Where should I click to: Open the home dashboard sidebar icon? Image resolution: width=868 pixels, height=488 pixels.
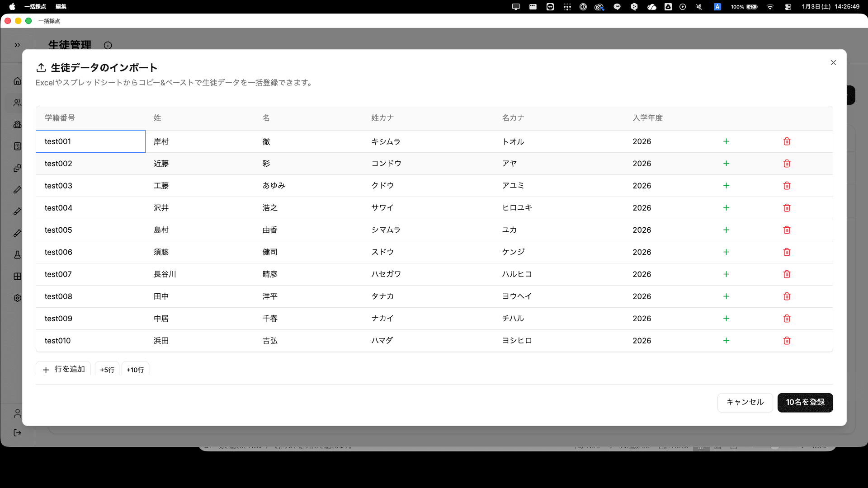pyautogui.click(x=17, y=81)
